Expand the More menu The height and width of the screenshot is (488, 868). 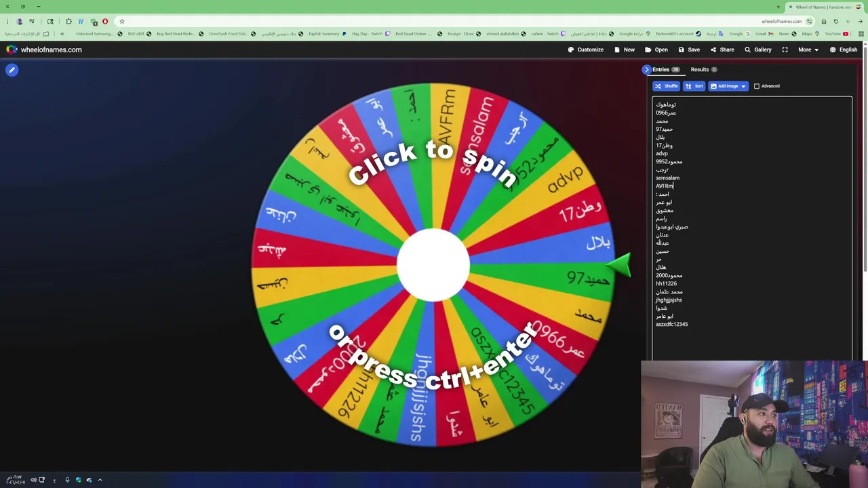click(808, 49)
